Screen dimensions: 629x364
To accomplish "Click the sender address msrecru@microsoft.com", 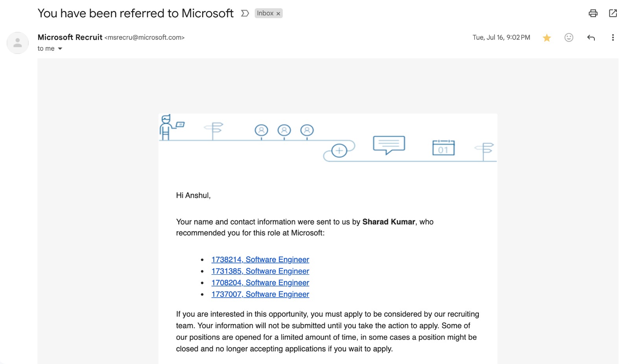I will coord(144,37).
